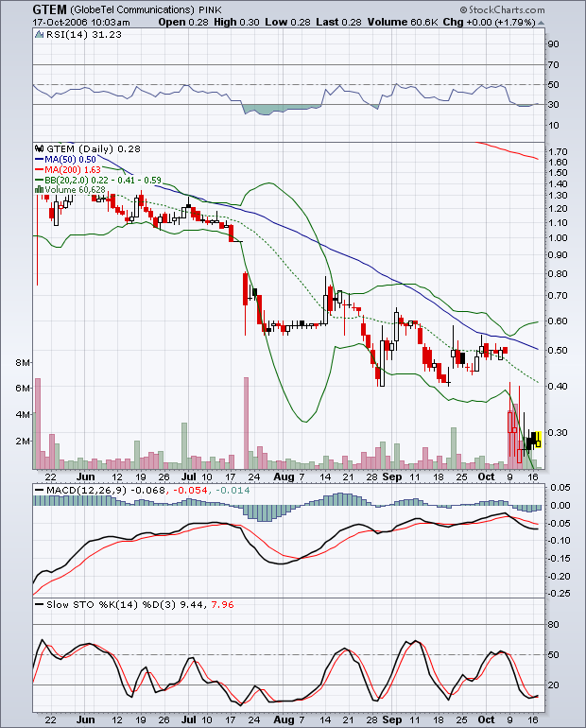
Task: Click the 7.96 stochastic %D value
Action: pos(222,604)
